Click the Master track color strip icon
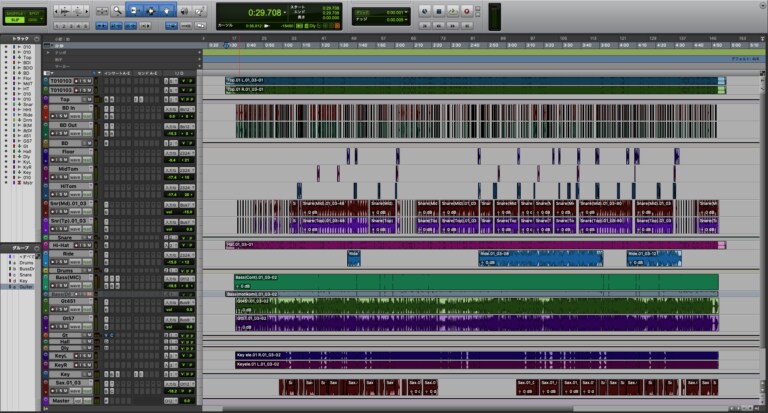 coord(46,401)
